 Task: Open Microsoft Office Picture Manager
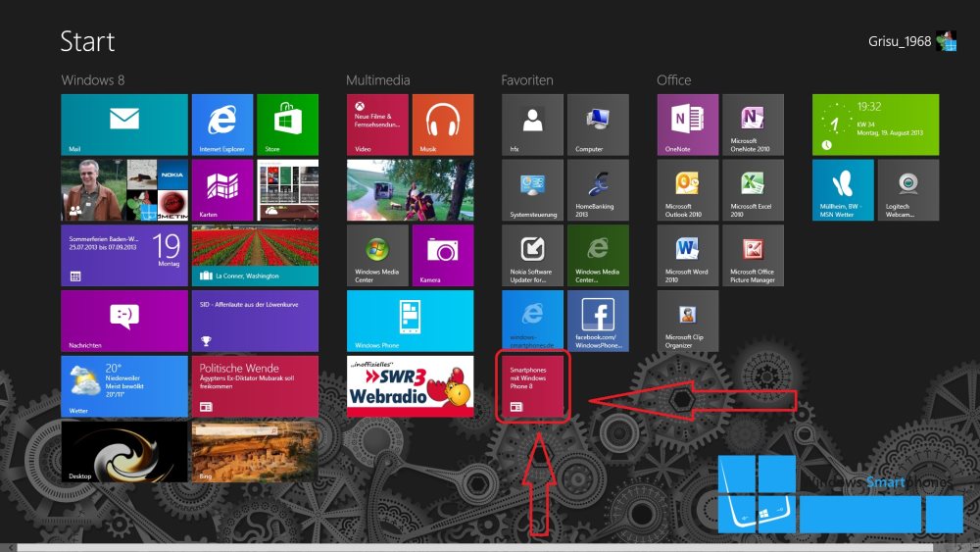point(753,256)
